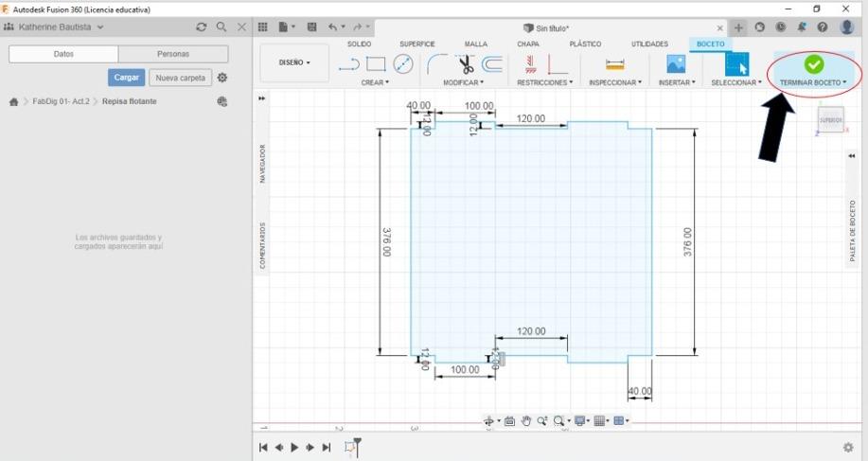Screen dimensions: 868x461
Task: Pick the Offset curve tool
Action: tap(492, 64)
